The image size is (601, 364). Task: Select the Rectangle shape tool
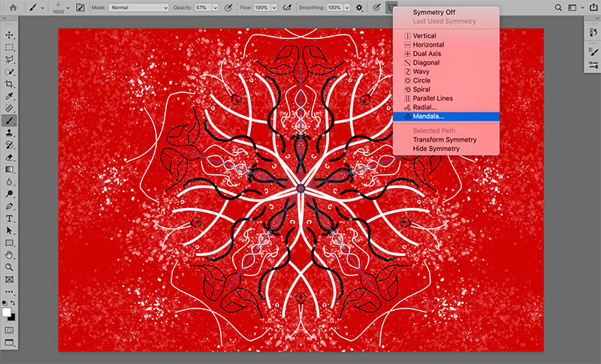9,243
